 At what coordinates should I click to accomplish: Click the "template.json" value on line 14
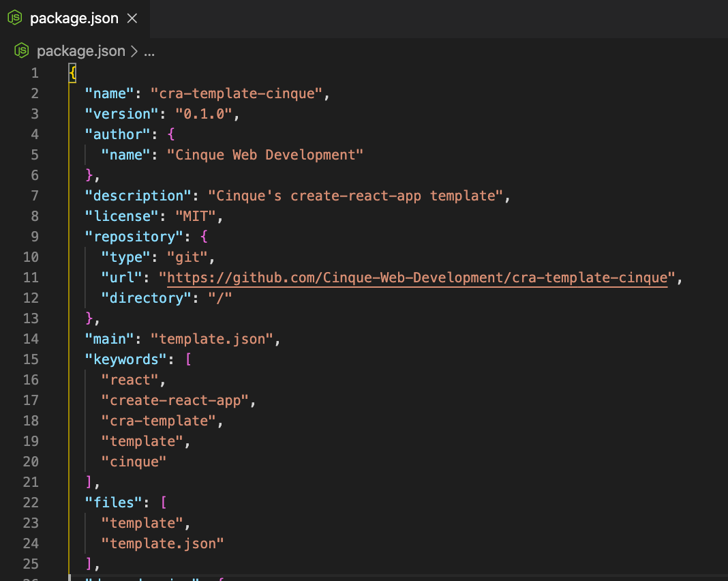[212, 338]
